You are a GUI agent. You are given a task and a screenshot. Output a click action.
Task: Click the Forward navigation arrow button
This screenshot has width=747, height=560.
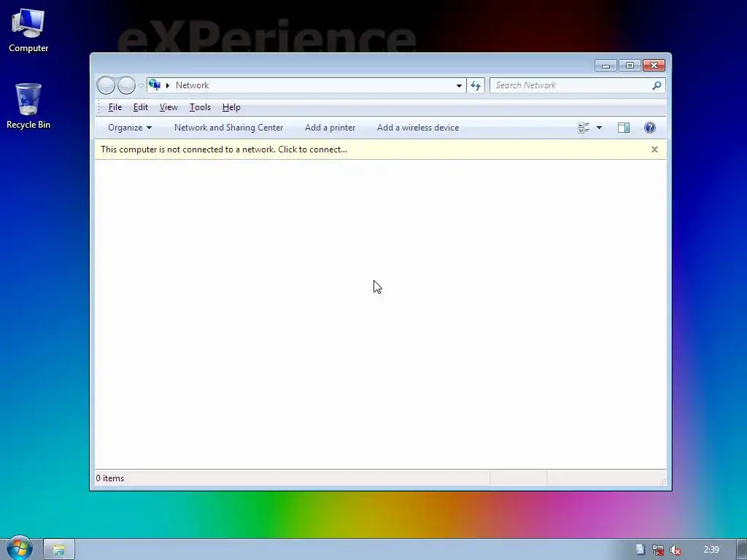tap(126, 86)
